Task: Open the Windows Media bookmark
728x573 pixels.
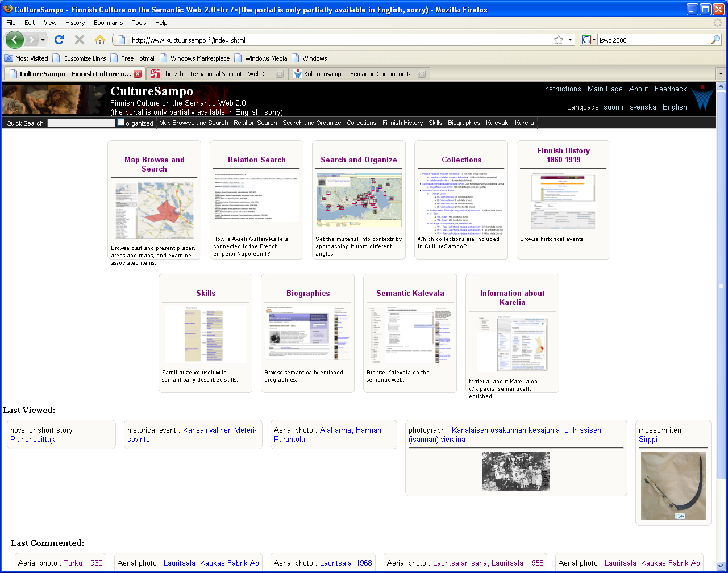Action: [261, 58]
